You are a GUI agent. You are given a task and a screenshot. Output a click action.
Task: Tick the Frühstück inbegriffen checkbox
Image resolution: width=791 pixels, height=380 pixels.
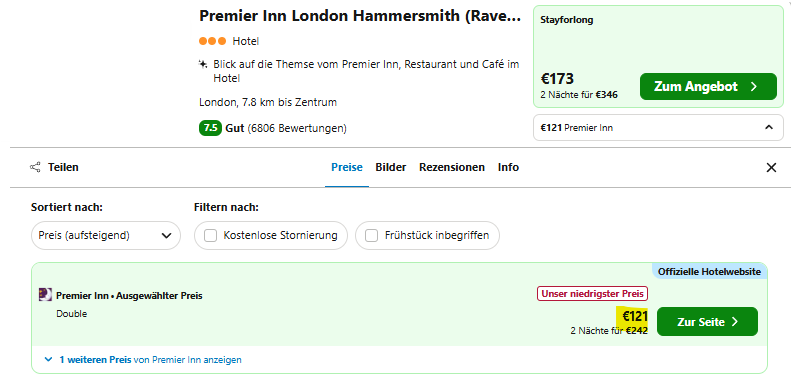(372, 235)
